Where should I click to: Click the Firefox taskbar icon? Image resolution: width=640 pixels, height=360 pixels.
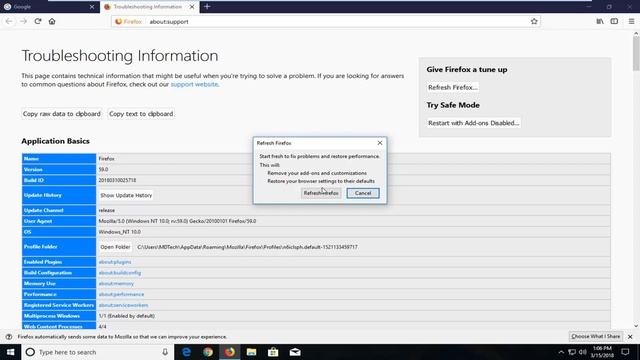pos(230,352)
